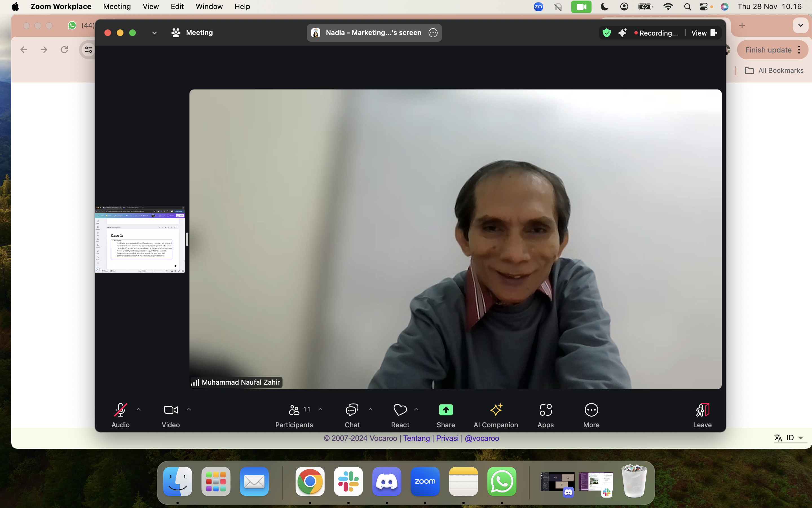Viewport: 812px width, 508px height.
Task: Open the View layout menu
Action: click(x=704, y=33)
